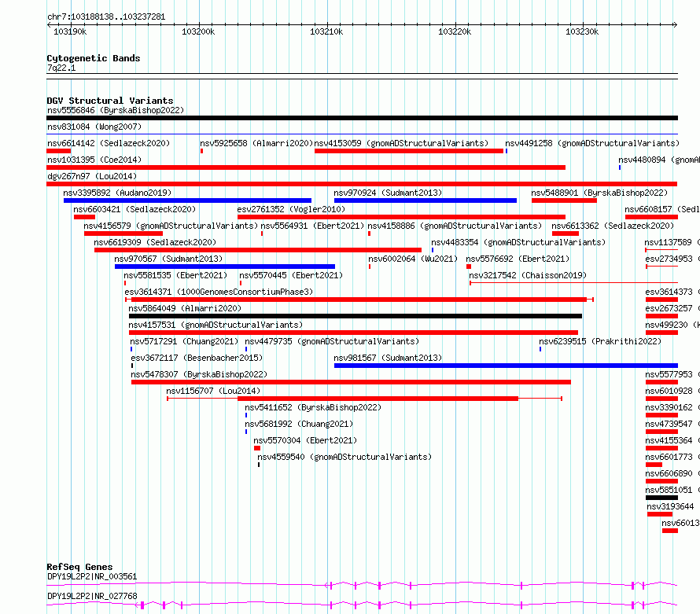Click nsv5411652 (ByrskaBishop2022) label
Image resolution: width=700 pixels, height=614 pixels.
click(x=313, y=407)
